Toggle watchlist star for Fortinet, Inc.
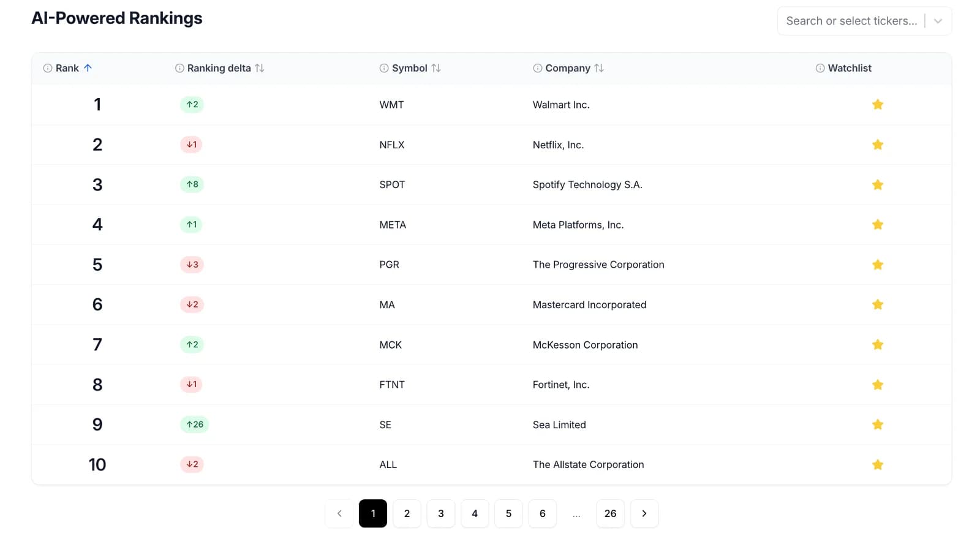This screenshot has width=980, height=536. (877, 385)
